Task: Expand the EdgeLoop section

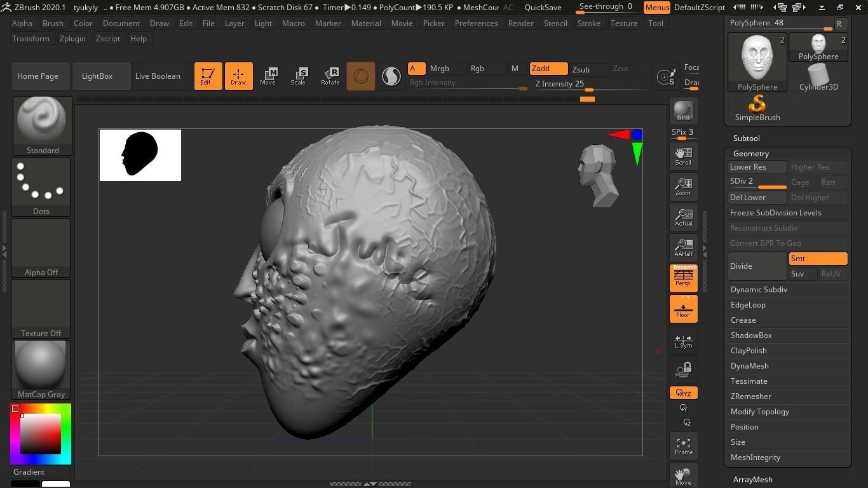Action: click(x=748, y=304)
